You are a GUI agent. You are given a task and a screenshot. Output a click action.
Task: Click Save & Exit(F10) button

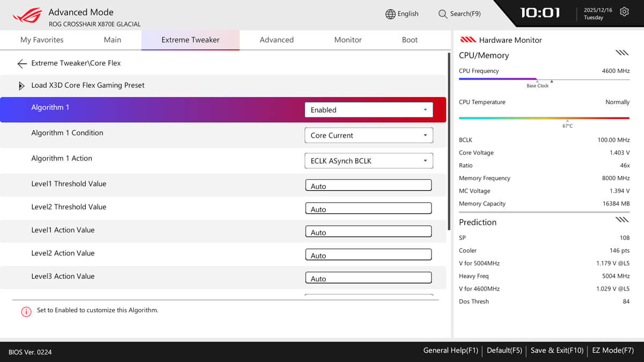pos(557,351)
